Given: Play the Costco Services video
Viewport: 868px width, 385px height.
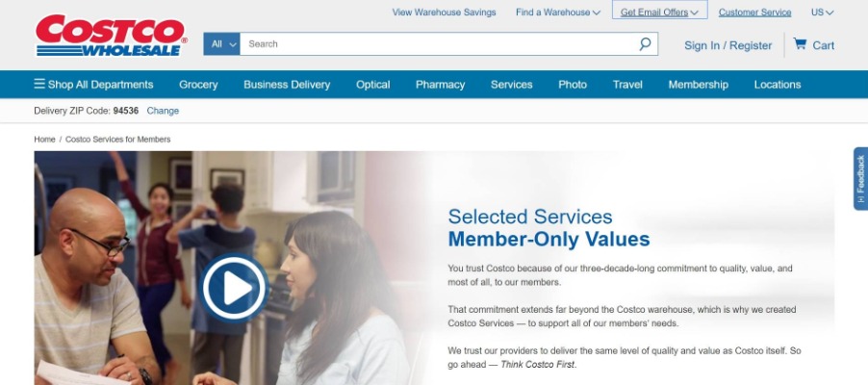Looking at the screenshot, I should pyautogui.click(x=234, y=288).
